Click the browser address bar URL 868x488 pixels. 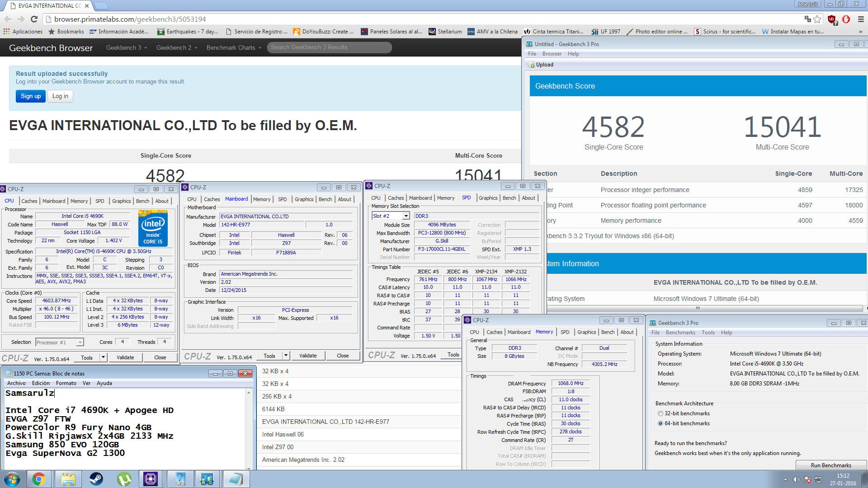[x=130, y=19]
